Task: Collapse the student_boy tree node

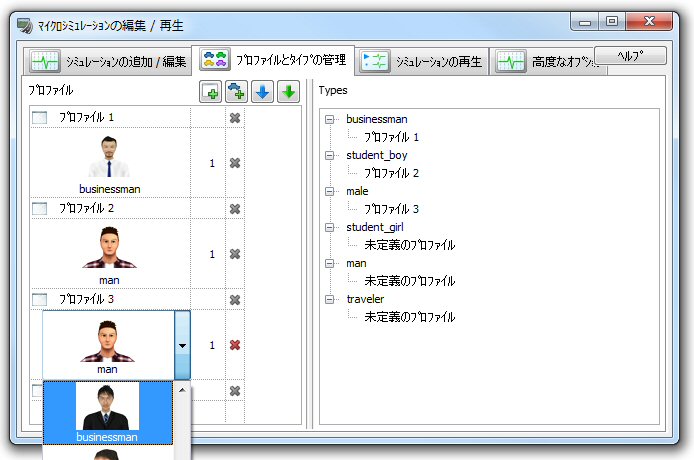Action: pos(329,155)
